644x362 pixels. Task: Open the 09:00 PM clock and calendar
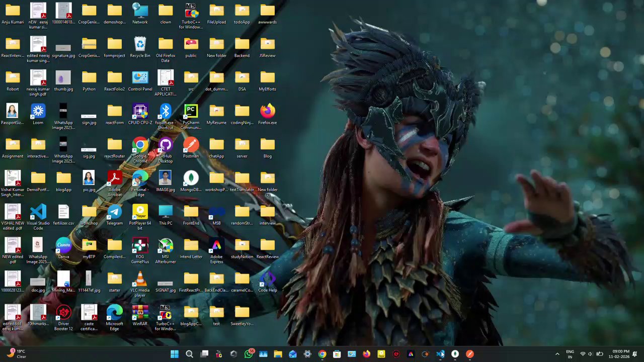[x=621, y=354]
